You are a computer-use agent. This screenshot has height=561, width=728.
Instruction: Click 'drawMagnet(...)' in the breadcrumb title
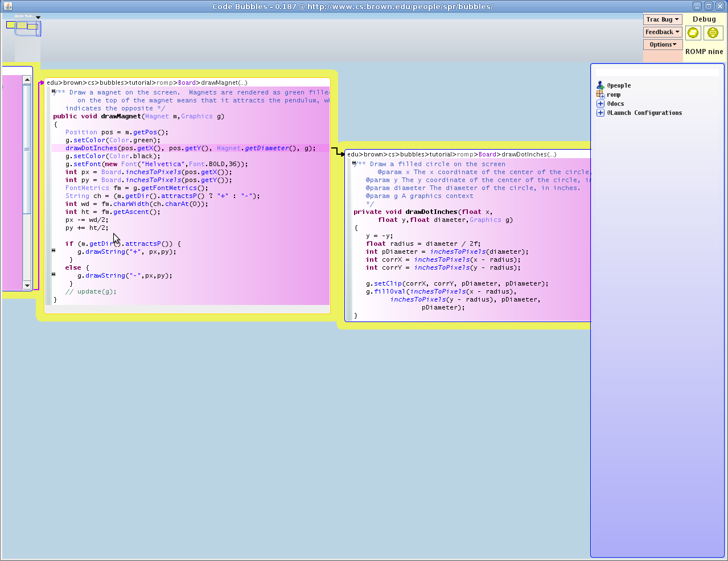tap(224, 82)
